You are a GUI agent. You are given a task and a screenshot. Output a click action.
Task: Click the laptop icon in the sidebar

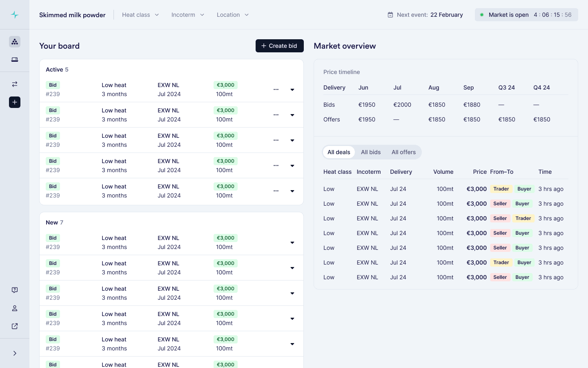(x=15, y=60)
